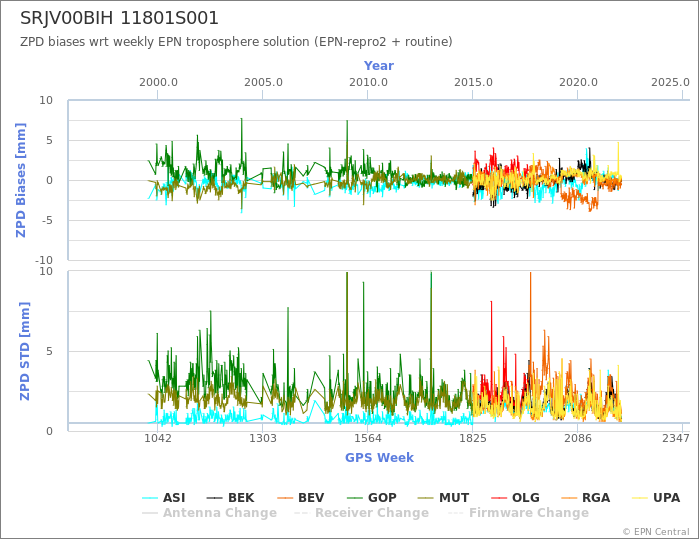This screenshot has height=540, width=700.
Task: Click the 1303 GPS week label
Action: [x=262, y=438]
